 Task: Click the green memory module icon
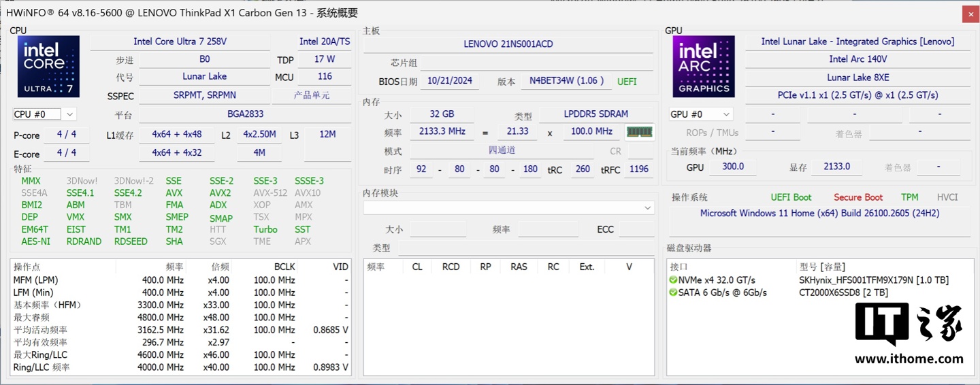pos(639,132)
